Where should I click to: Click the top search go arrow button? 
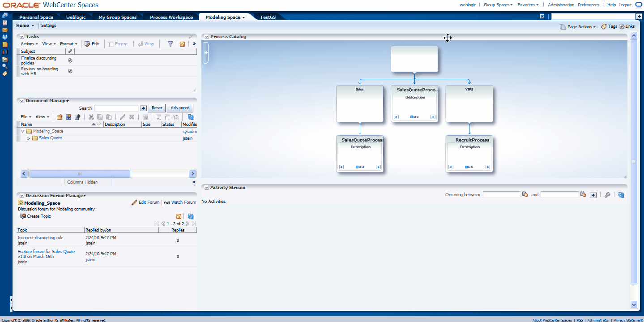pyautogui.click(x=639, y=17)
